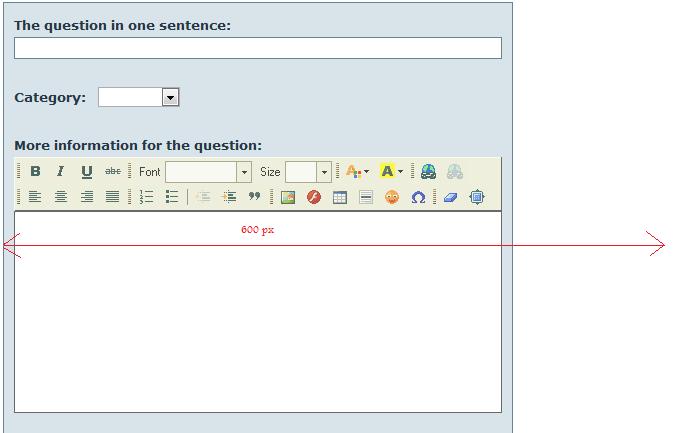Toggle italic text style

tap(60, 172)
